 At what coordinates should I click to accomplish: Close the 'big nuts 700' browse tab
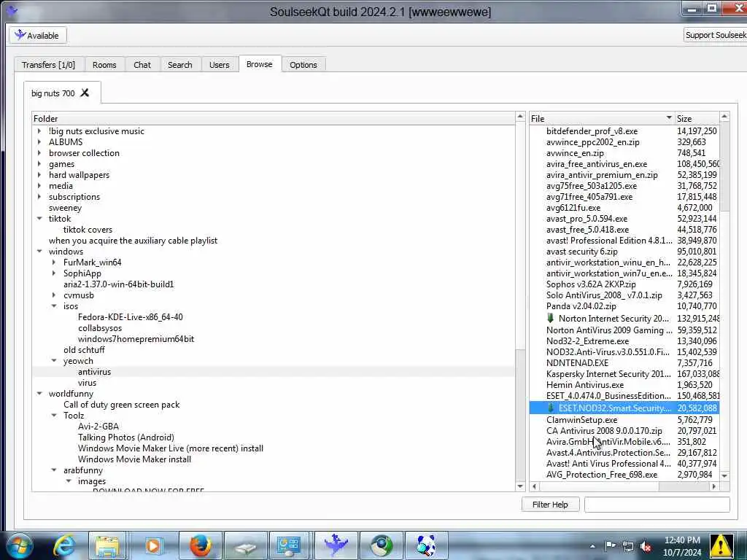click(85, 93)
